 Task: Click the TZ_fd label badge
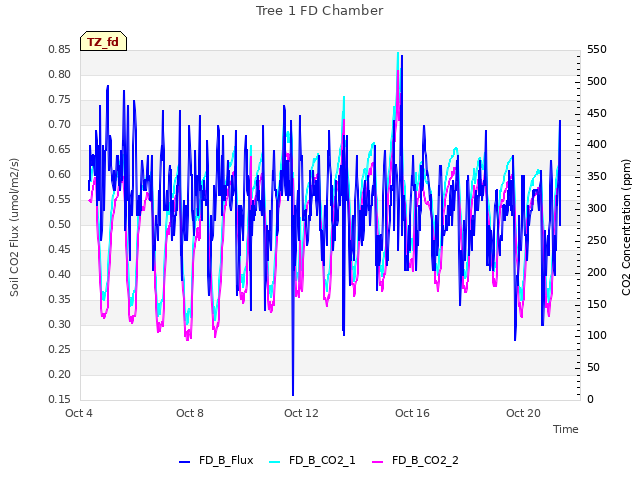103,42
